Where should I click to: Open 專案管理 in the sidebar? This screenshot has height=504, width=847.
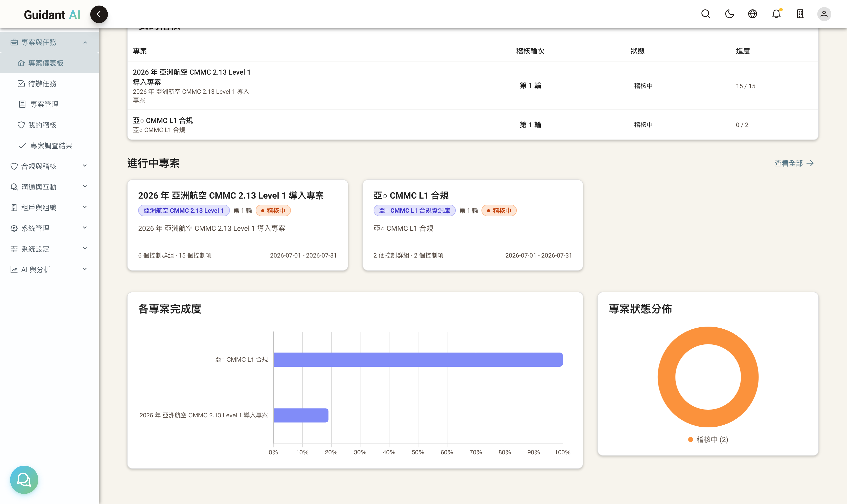point(49,104)
